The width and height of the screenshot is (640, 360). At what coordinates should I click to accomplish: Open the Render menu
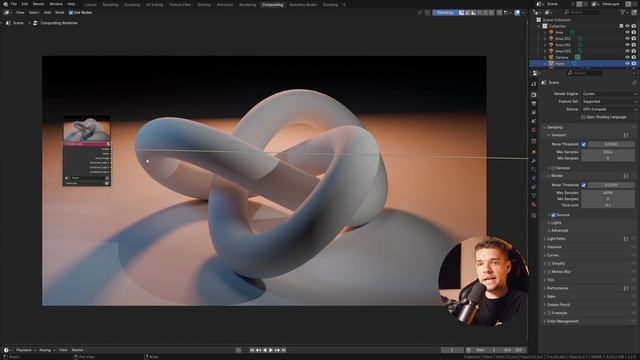[38, 4]
